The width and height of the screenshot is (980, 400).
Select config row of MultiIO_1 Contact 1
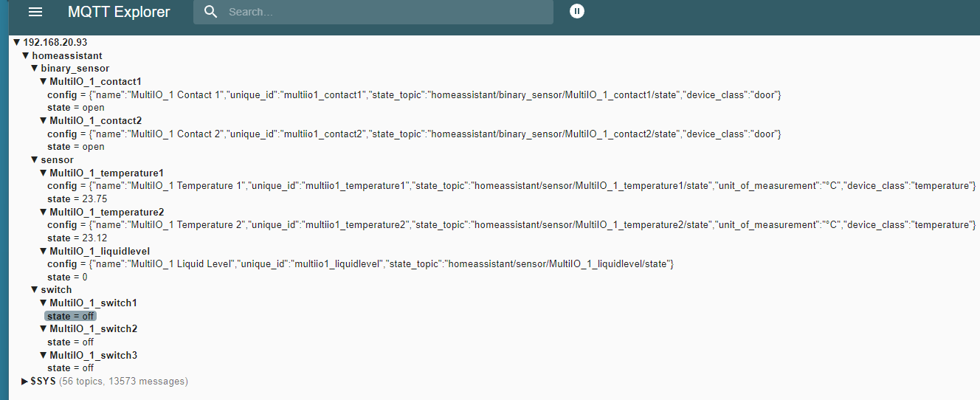414,94
